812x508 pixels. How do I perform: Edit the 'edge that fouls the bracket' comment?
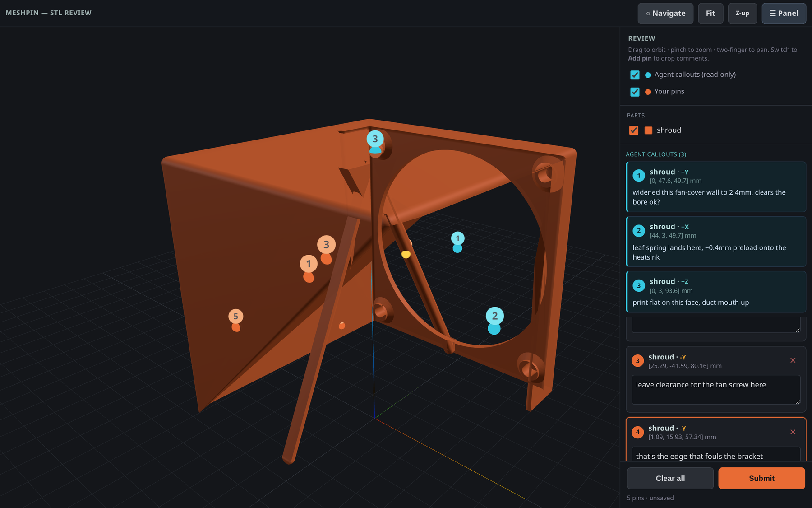tap(716, 454)
